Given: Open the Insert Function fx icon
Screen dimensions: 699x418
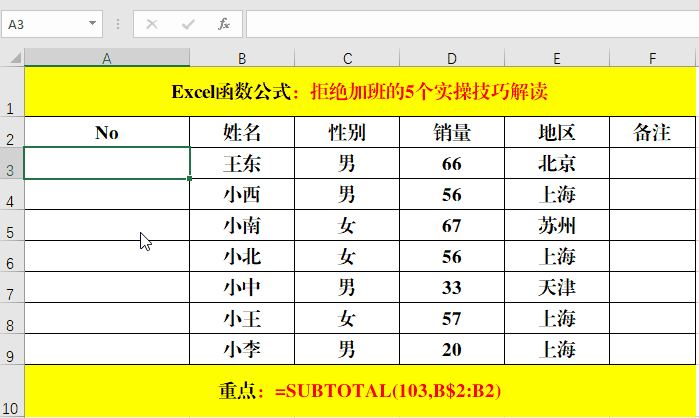Looking at the screenshot, I should point(224,24).
